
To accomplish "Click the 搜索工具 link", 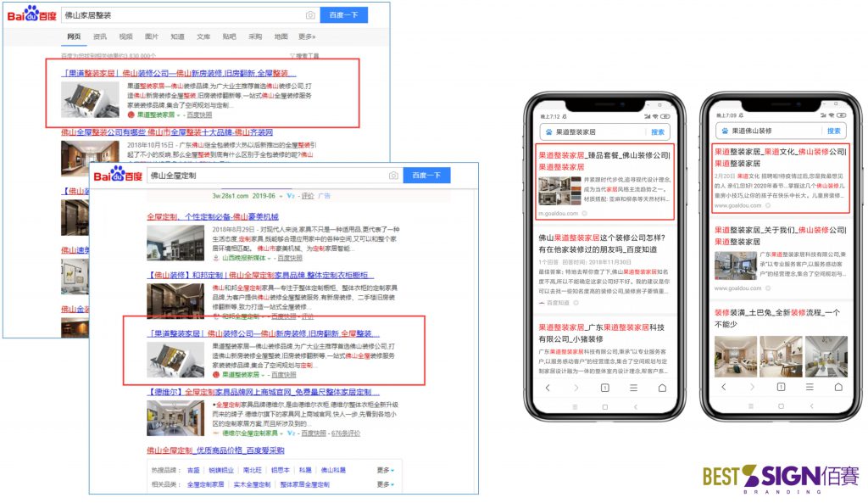I will 307,56.
